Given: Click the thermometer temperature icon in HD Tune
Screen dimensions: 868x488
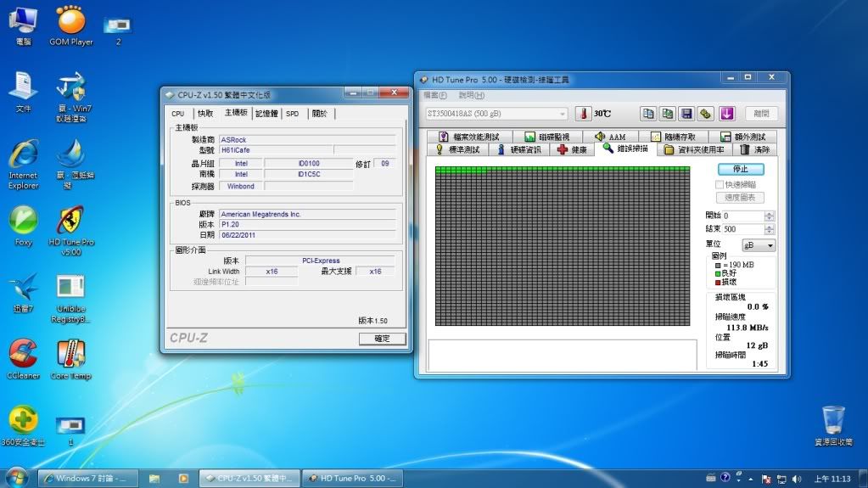Looking at the screenshot, I should [x=583, y=114].
